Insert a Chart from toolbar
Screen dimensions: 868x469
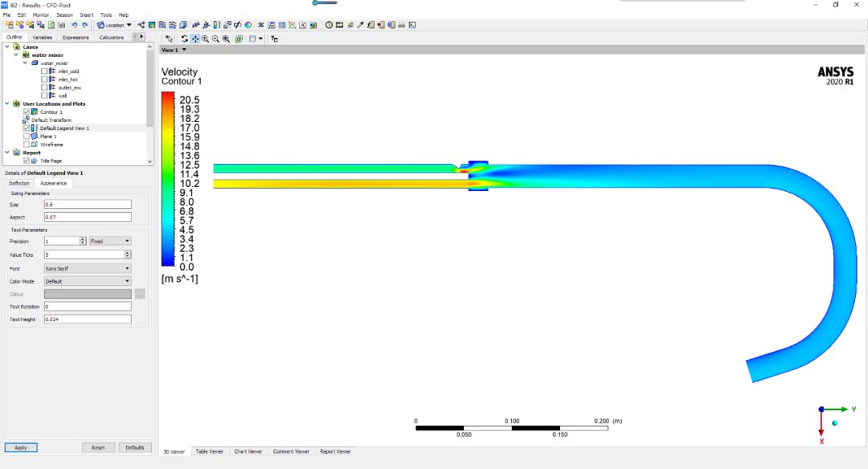click(292, 25)
